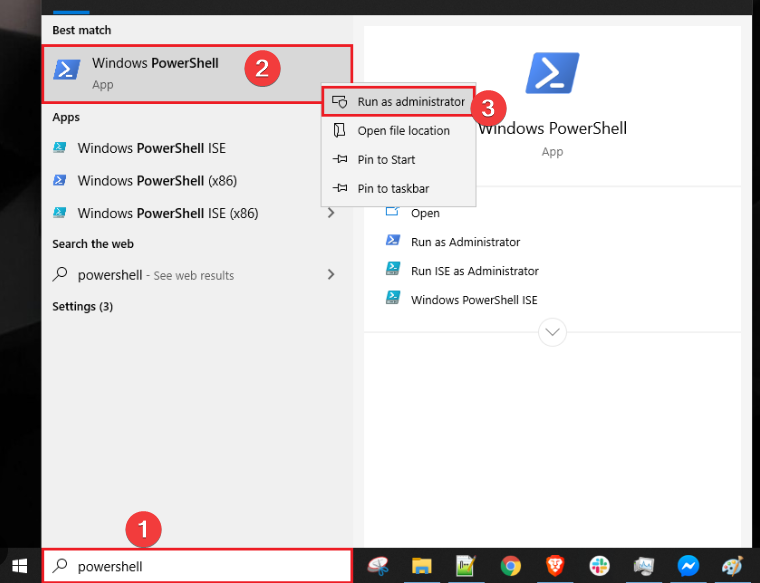Open the Windows PowerShell best match result
Image resolution: width=760 pixels, height=583 pixels.
pos(197,74)
